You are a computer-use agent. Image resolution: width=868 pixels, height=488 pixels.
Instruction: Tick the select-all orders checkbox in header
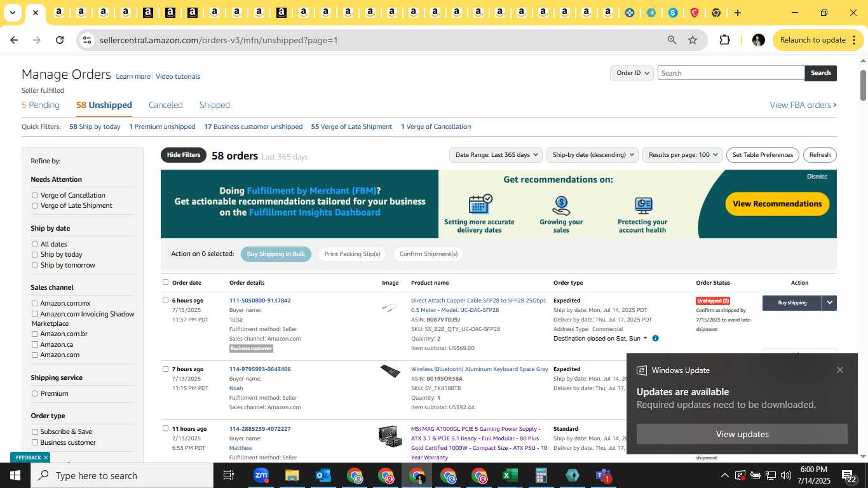coord(165,282)
